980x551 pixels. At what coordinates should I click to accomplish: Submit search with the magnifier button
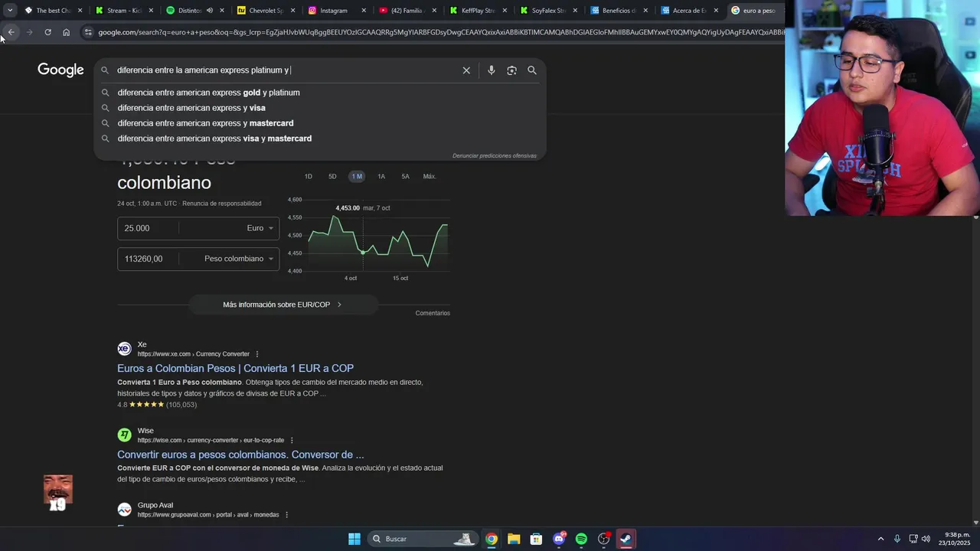click(x=532, y=70)
